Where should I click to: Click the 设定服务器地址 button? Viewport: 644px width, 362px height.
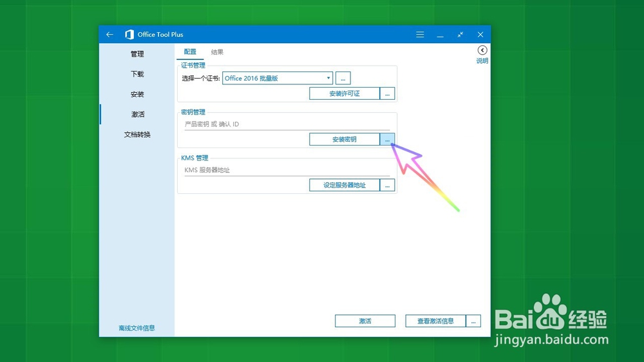point(344,186)
